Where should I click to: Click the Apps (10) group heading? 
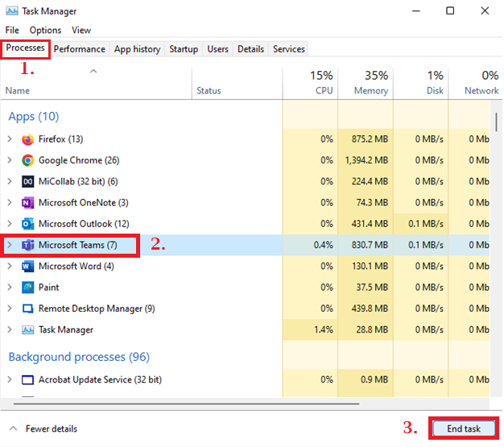(34, 117)
